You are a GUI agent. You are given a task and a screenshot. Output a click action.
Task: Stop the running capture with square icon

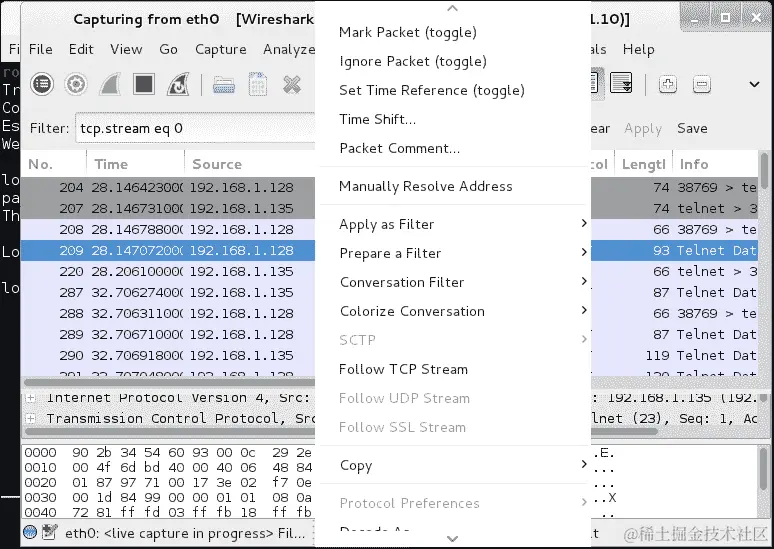[144, 84]
